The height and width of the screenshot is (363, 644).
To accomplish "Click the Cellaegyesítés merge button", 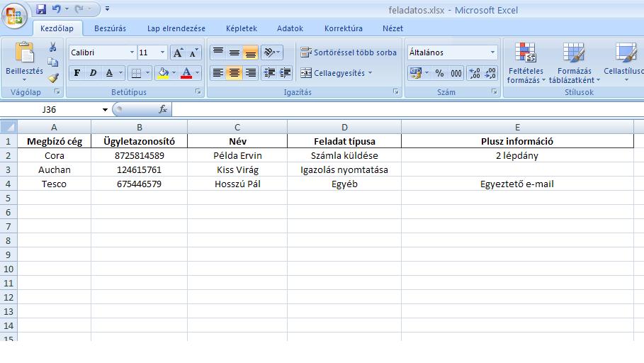I will (333, 73).
